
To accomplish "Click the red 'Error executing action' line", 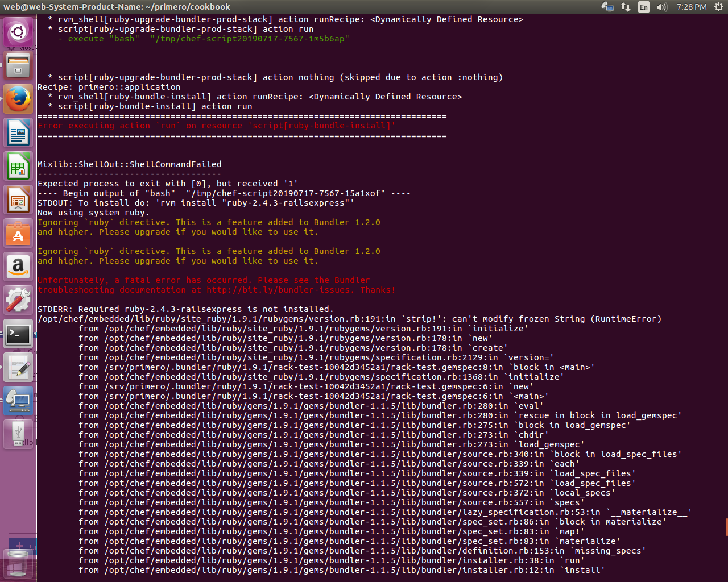I will (216, 126).
